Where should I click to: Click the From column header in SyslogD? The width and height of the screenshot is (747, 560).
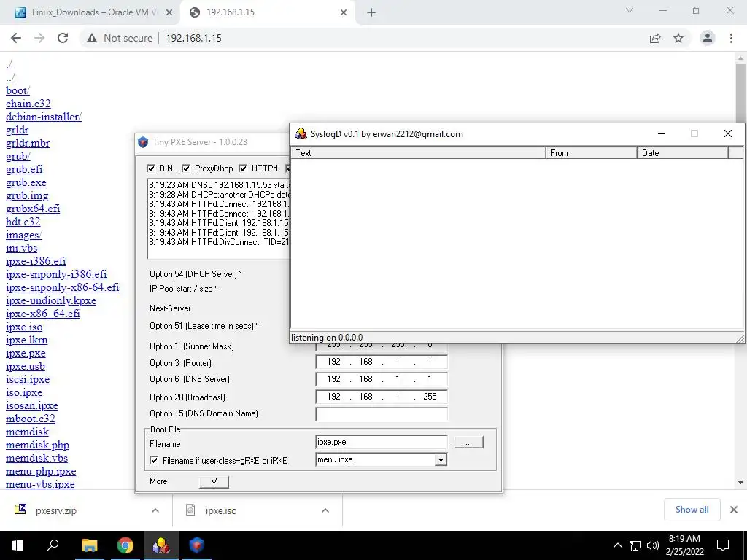tap(591, 153)
